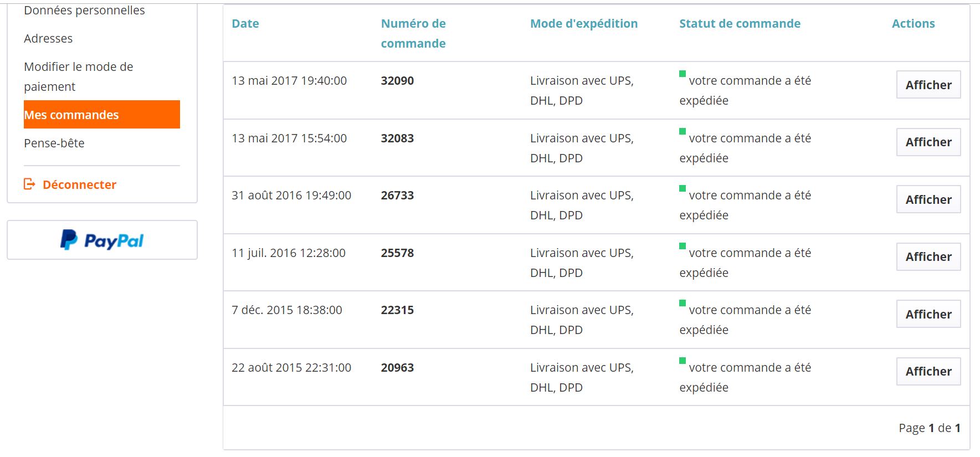Click green status square for order 20963
The height and width of the screenshot is (457, 980).
click(683, 361)
